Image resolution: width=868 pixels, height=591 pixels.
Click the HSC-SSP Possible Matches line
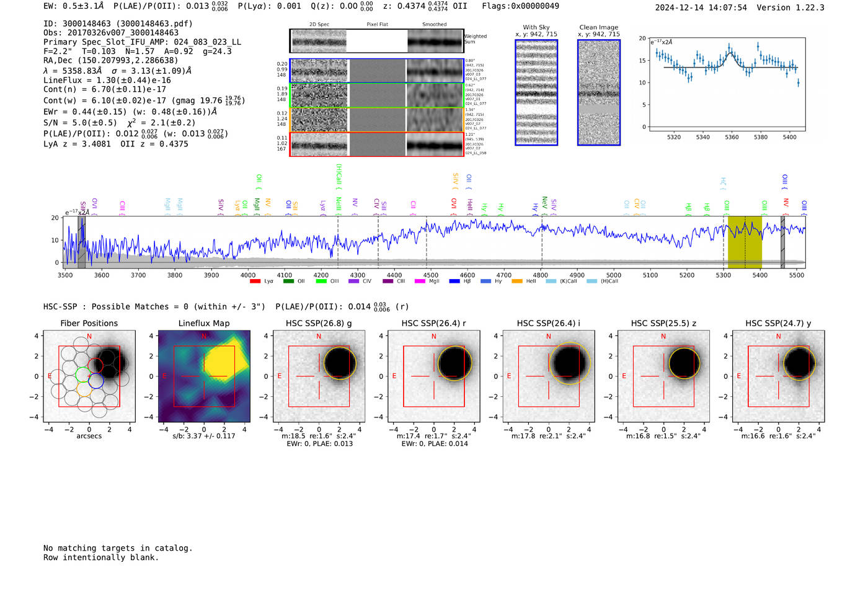(x=226, y=306)
